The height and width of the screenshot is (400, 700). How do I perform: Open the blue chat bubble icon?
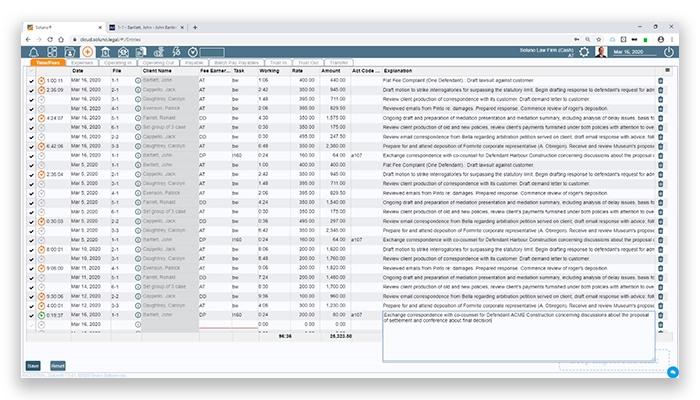coord(673,372)
